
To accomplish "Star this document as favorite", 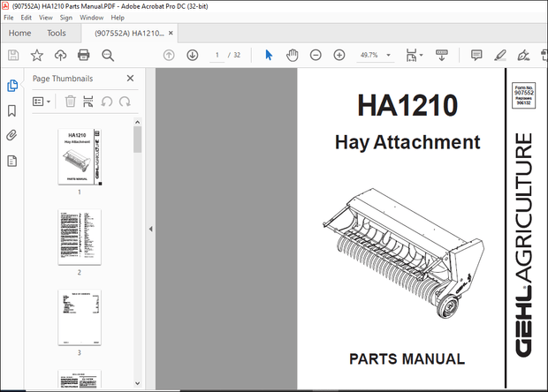I will click(x=37, y=55).
